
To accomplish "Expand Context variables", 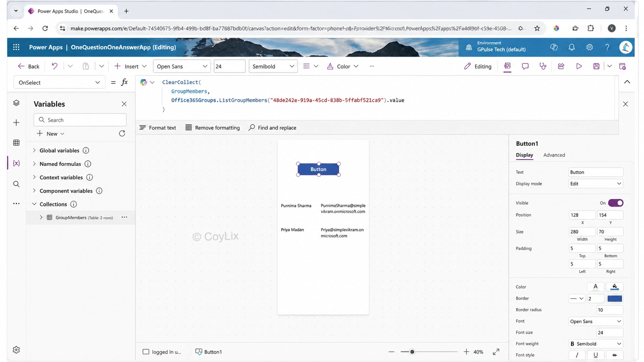I will (34, 177).
